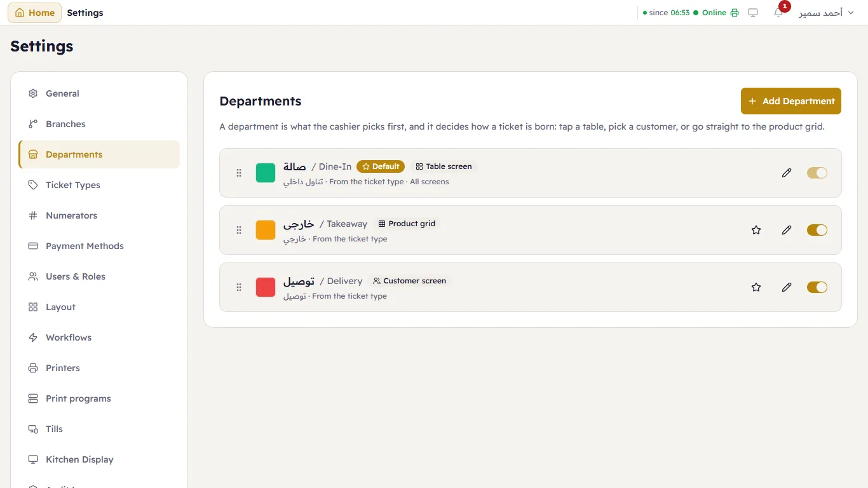Click the Settings page title

[42, 46]
